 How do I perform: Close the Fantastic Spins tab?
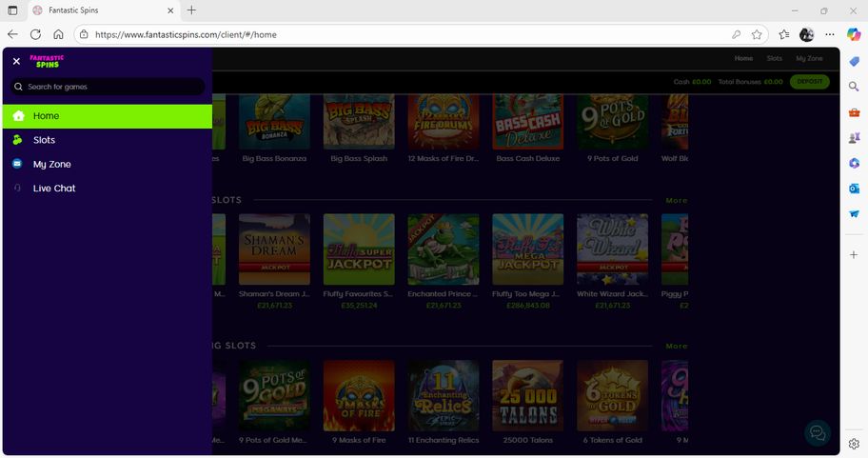click(170, 10)
